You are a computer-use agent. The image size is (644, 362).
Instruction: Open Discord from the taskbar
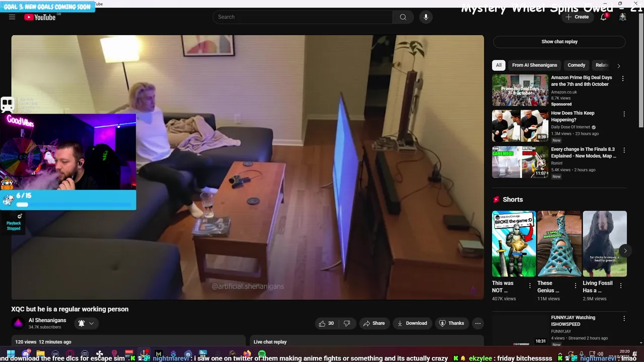pos(26,354)
